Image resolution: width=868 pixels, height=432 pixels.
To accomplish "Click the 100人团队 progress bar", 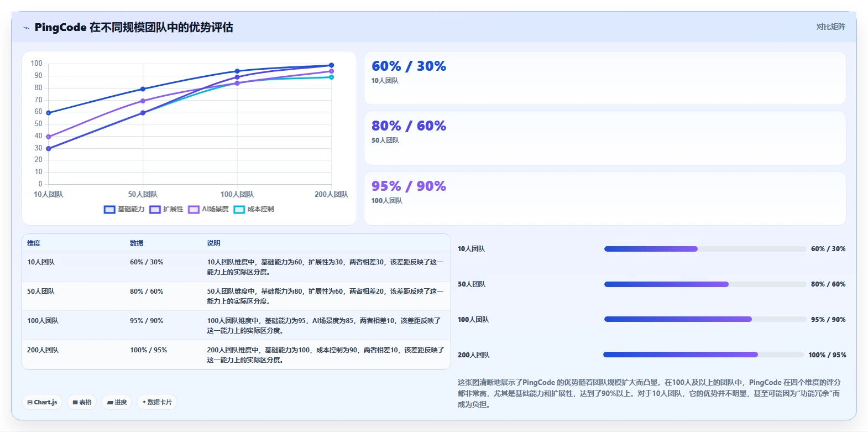I will [x=705, y=319].
